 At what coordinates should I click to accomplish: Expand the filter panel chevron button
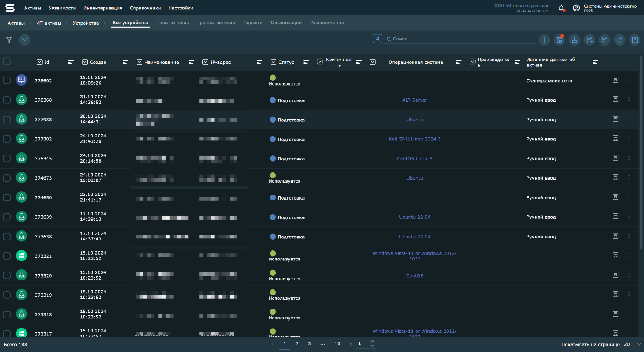[25, 40]
